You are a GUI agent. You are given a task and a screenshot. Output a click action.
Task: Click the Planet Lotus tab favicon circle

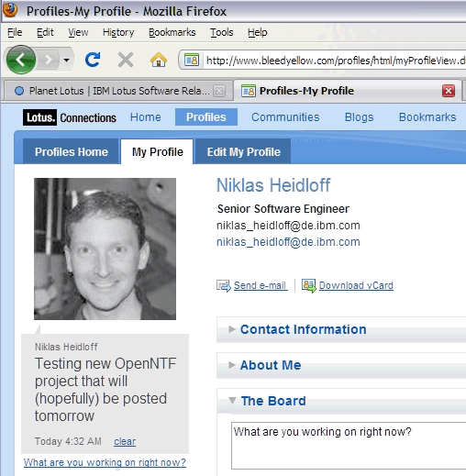(19, 91)
